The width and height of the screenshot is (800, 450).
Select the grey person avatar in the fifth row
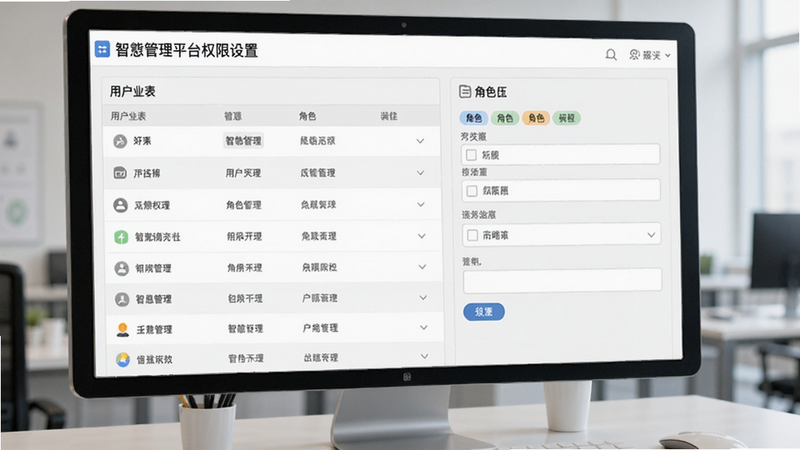121,268
